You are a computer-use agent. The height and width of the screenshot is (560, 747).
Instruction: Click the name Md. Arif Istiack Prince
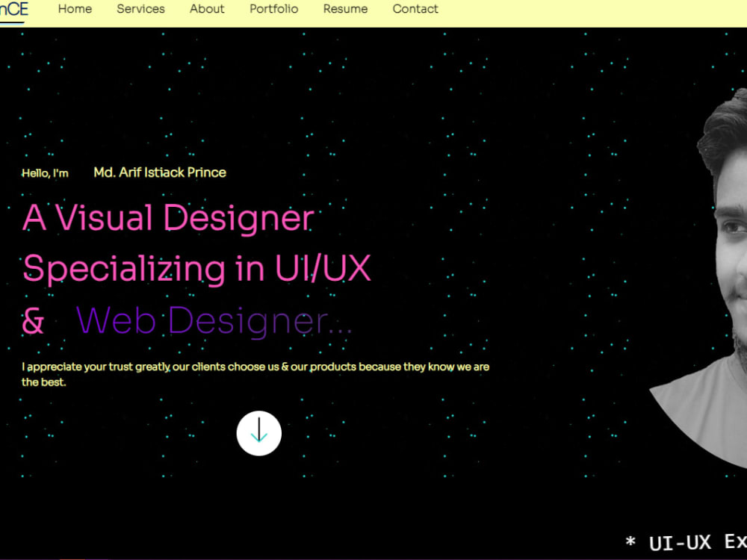(x=160, y=172)
